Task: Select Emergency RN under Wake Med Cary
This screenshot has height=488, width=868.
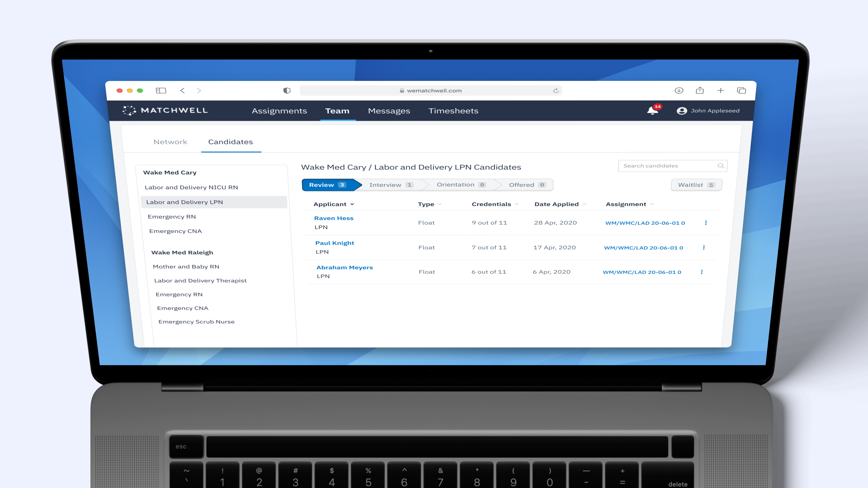Action: [172, 217]
